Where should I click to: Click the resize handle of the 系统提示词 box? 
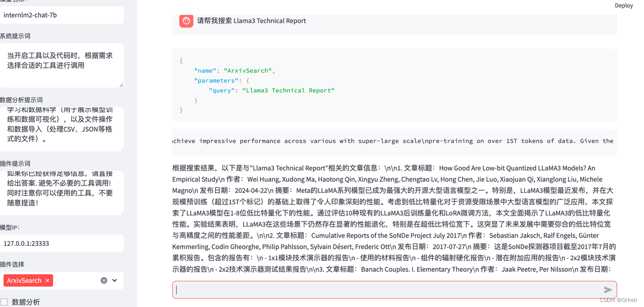tap(121, 85)
